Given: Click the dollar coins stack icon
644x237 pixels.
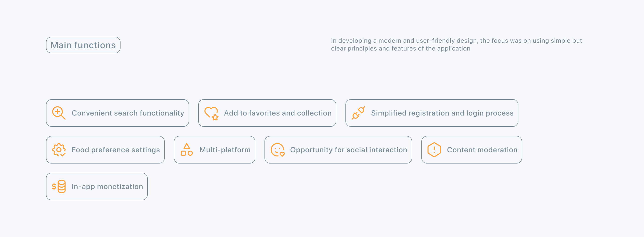Looking at the screenshot, I should pyautogui.click(x=59, y=186).
